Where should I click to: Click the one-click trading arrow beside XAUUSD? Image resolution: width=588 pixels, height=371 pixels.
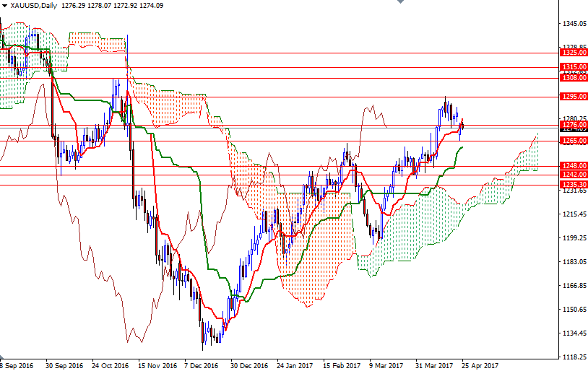(x=4, y=5)
